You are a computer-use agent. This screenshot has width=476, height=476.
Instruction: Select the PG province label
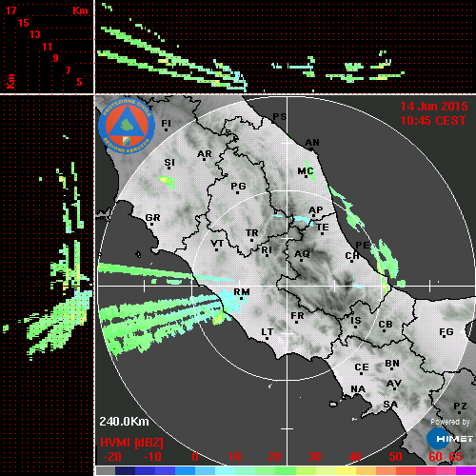[238, 186]
